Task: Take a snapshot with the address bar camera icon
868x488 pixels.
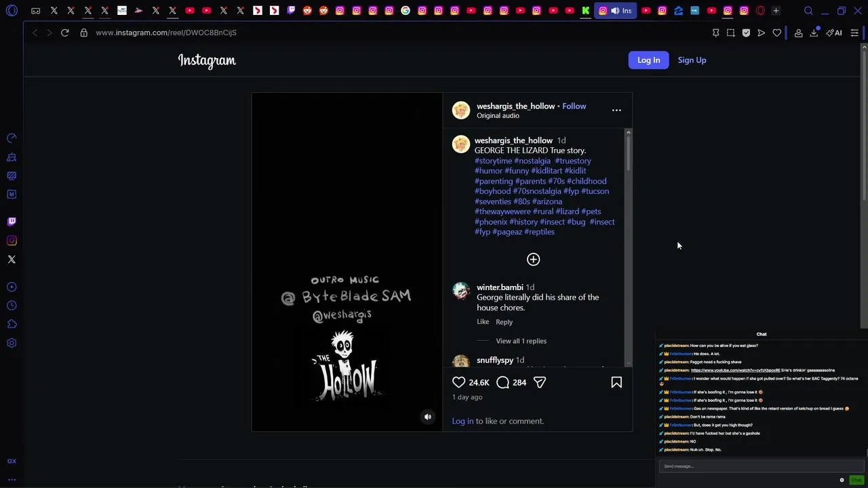Action: 730,33
